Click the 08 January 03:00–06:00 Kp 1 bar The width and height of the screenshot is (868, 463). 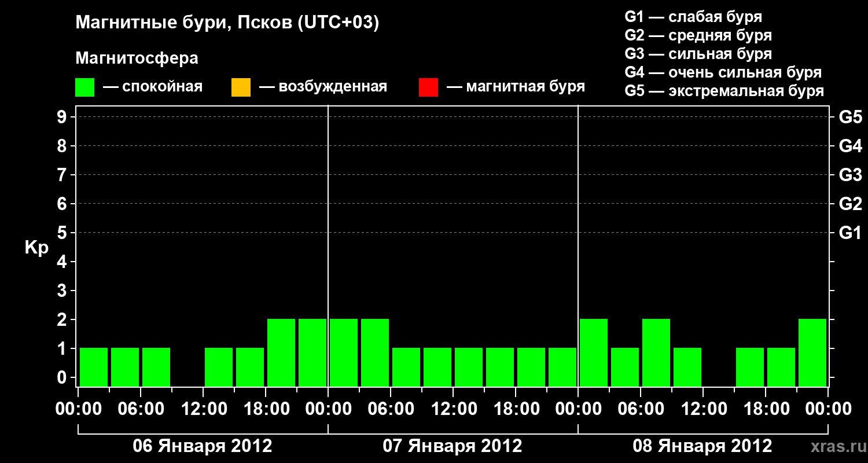point(625,367)
